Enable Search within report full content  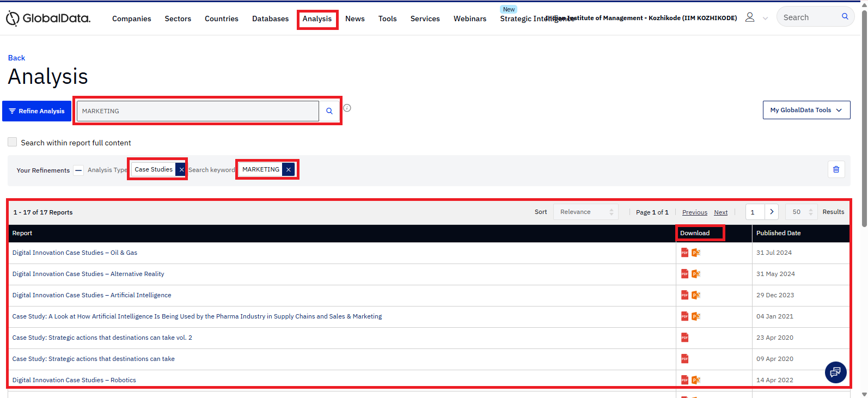pyautogui.click(x=13, y=142)
